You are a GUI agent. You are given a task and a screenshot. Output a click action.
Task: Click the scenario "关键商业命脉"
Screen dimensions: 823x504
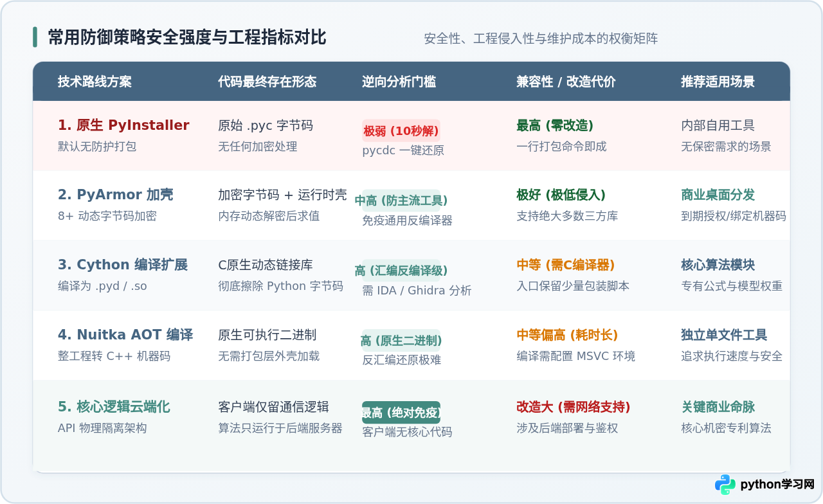718,407
